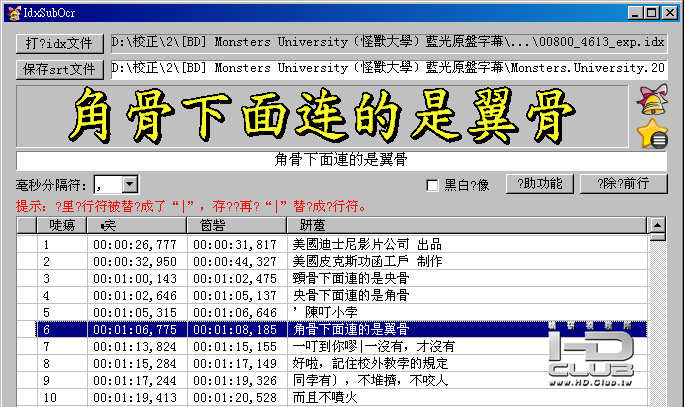Click the 打?idx文件 button

click(x=59, y=43)
